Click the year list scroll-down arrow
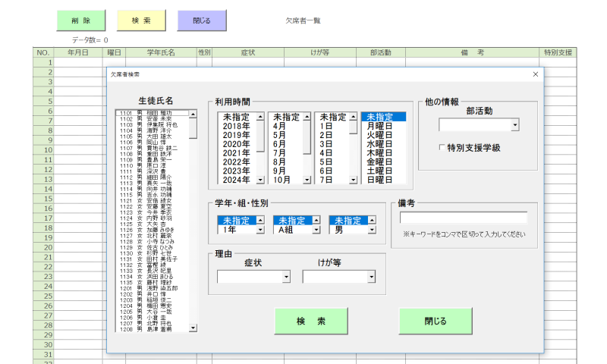 [260, 180]
